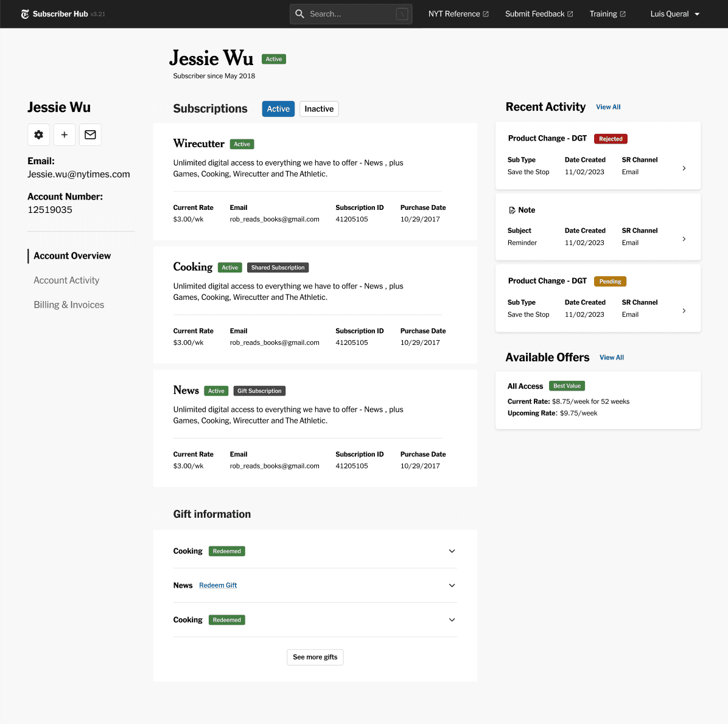
Task: Click the Pending status badge
Action: point(610,281)
